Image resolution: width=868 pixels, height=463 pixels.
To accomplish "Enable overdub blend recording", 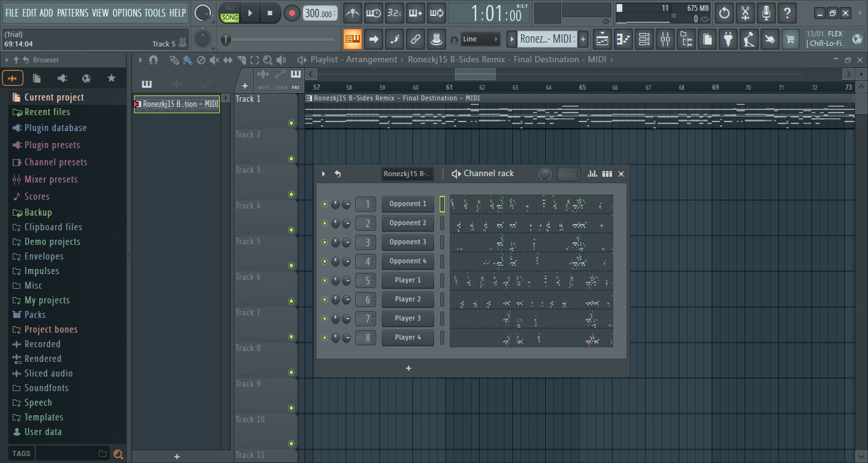I will [x=416, y=13].
